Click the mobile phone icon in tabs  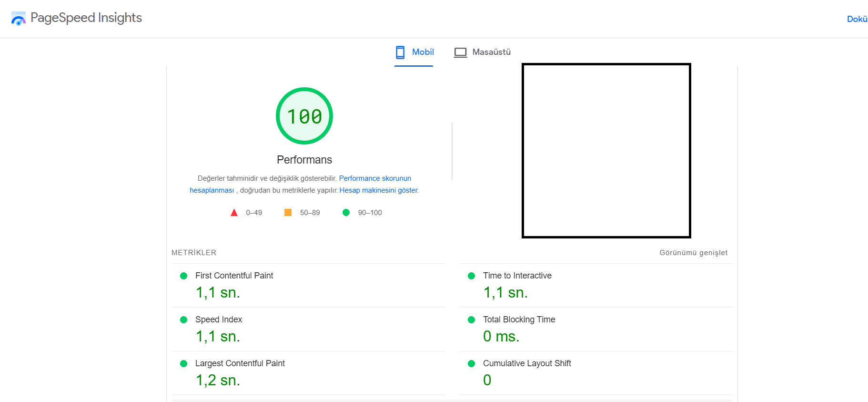pyautogui.click(x=400, y=52)
